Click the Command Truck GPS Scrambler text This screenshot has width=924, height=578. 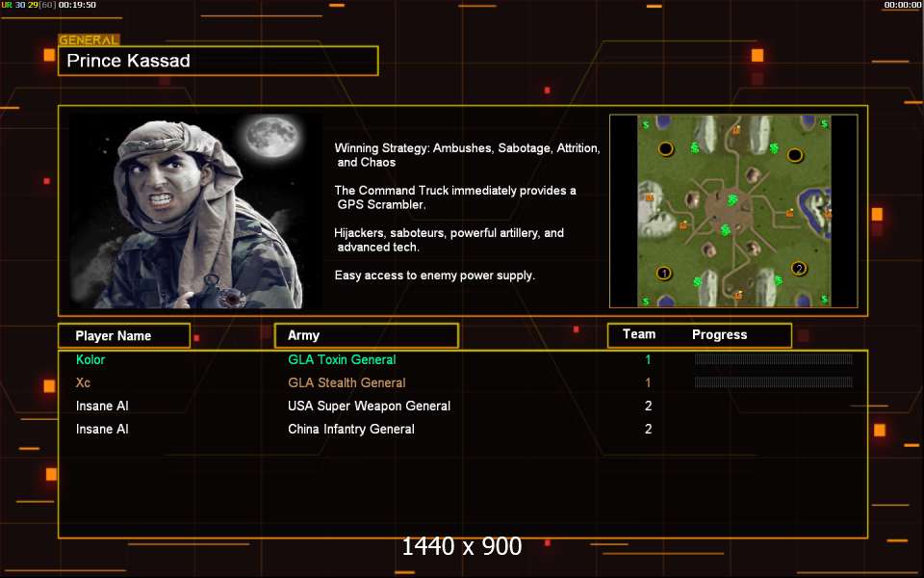(x=455, y=197)
